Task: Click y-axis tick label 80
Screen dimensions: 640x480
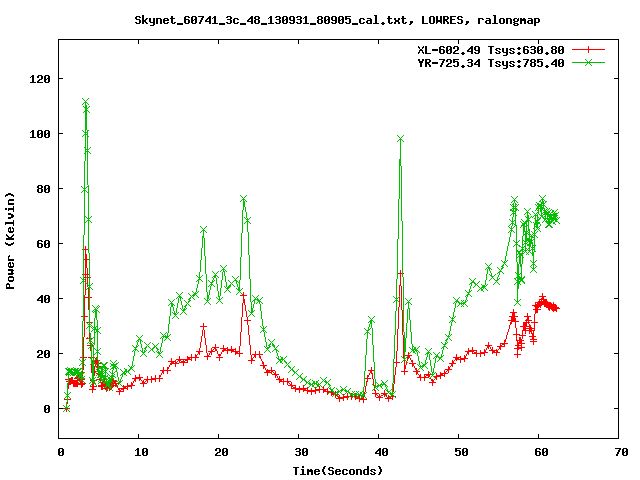Action: [43, 189]
